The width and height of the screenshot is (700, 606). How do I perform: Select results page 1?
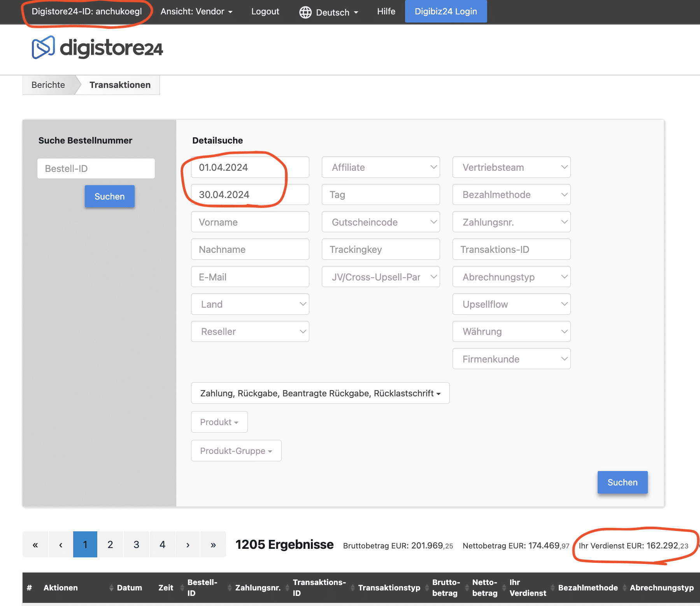(85, 545)
